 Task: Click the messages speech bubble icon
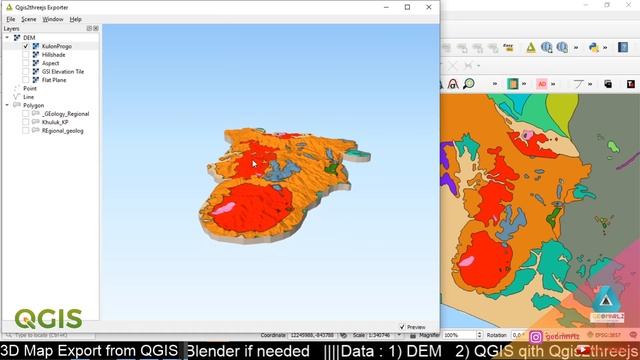tap(633, 335)
